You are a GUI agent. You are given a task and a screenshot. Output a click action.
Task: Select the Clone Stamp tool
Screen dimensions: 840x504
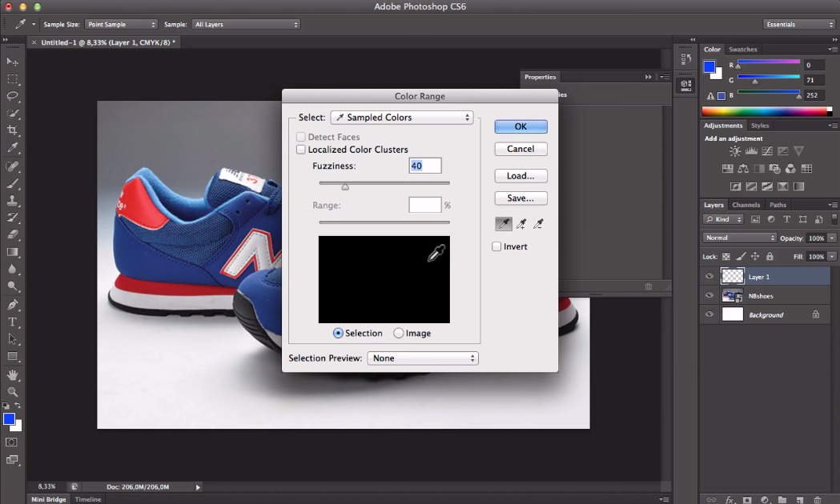click(x=12, y=201)
